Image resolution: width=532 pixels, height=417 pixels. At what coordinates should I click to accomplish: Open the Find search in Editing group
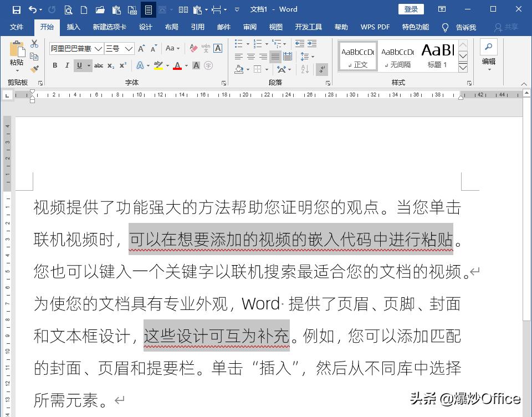click(x=488, y=47)
